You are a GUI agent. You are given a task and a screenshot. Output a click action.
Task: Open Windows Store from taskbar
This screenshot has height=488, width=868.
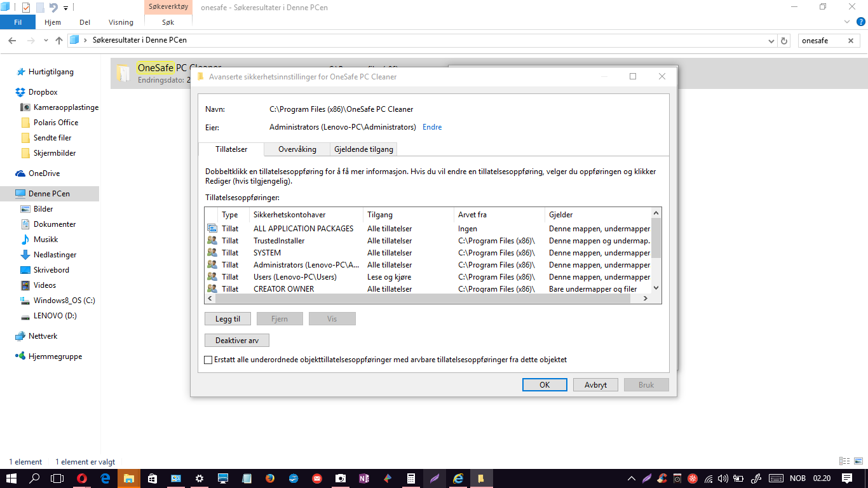click(153, 478)
